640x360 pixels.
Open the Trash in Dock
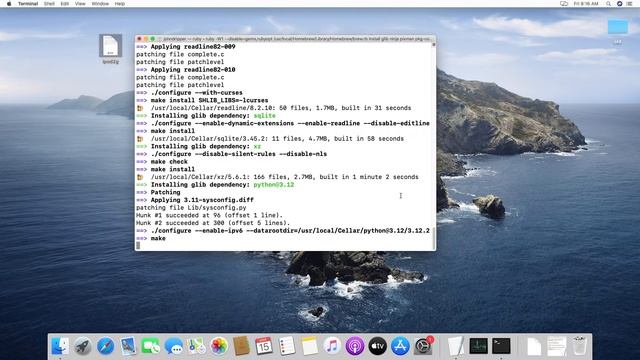coord(579,346)
